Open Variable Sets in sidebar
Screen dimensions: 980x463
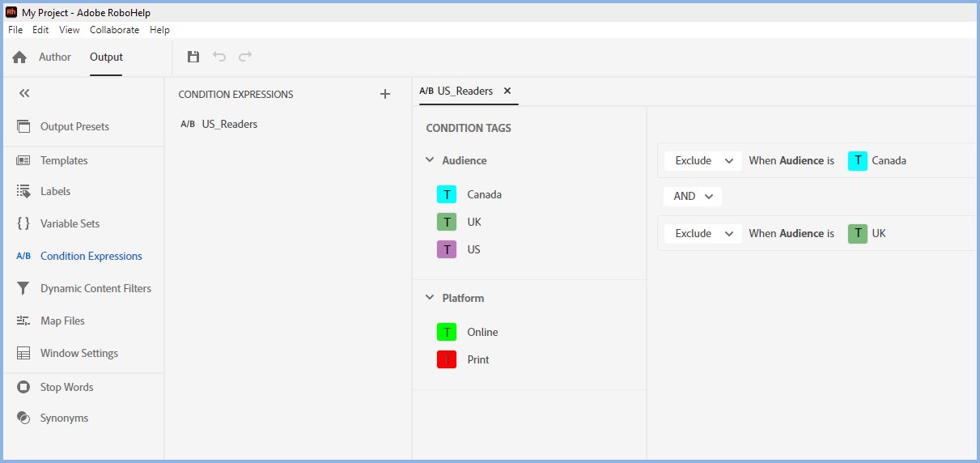pos(70,223)
